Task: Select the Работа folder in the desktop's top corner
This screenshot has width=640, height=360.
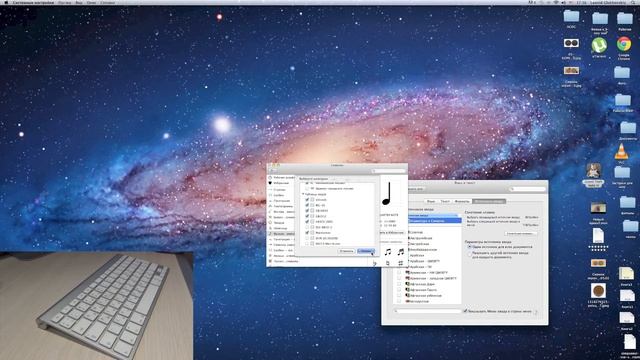Action: [624, 18]
